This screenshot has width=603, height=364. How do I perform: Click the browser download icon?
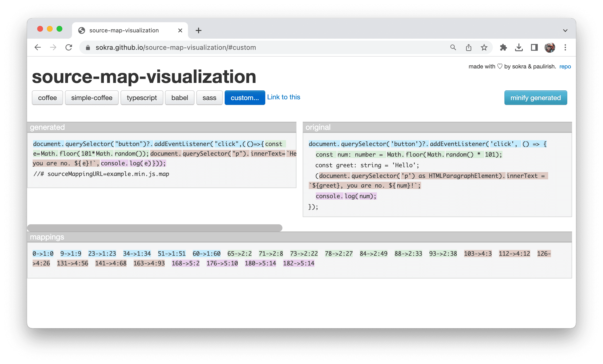point(519,47)
